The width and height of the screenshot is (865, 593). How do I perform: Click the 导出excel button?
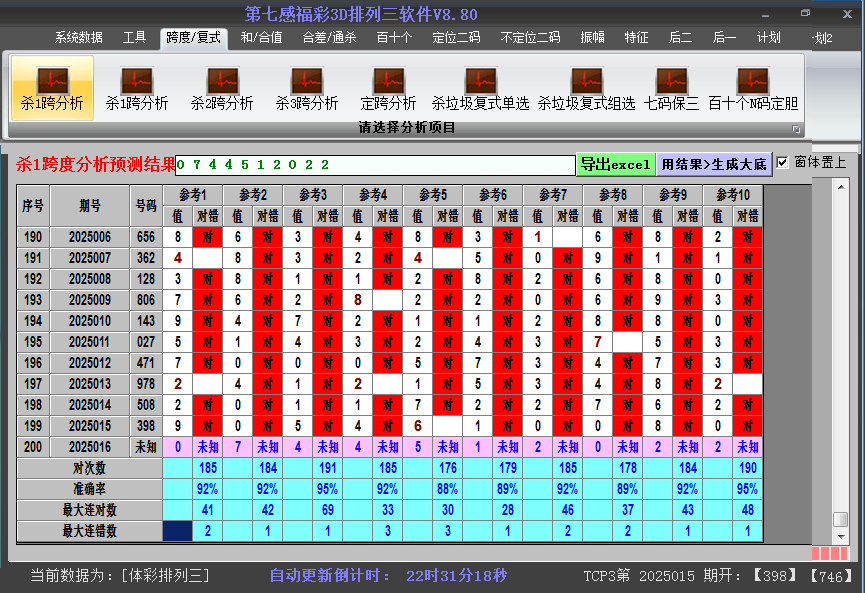[616, 164]
